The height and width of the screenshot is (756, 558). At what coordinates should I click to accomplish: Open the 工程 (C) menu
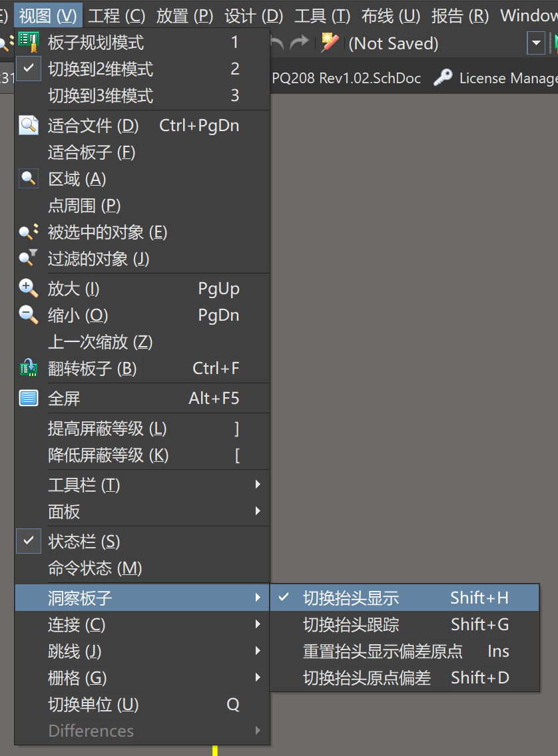pyautogui.click(x=117, y=15)
